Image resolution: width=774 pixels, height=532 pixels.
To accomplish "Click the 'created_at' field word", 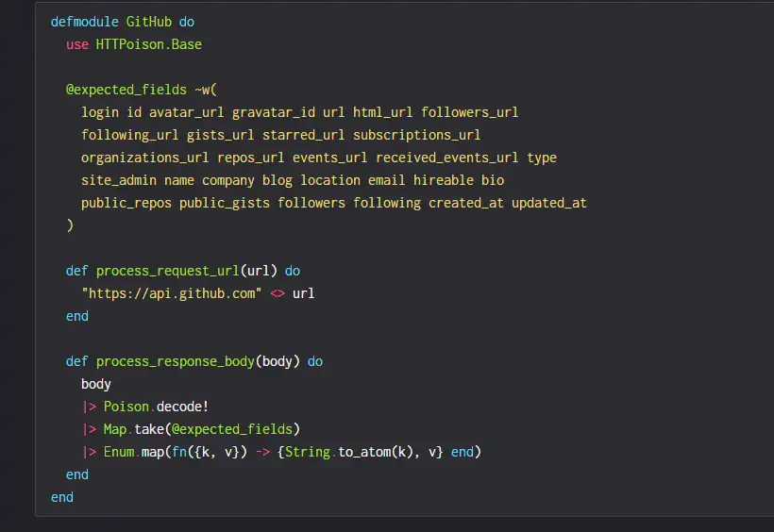I will (x=466, y=204).
